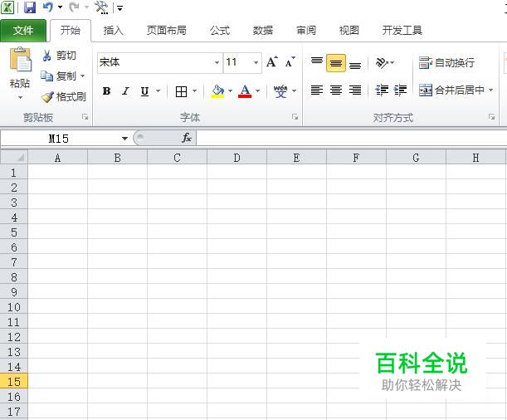This screenshot has width=507, height=420.
Task: Apply the red font color
Action: 245,91
